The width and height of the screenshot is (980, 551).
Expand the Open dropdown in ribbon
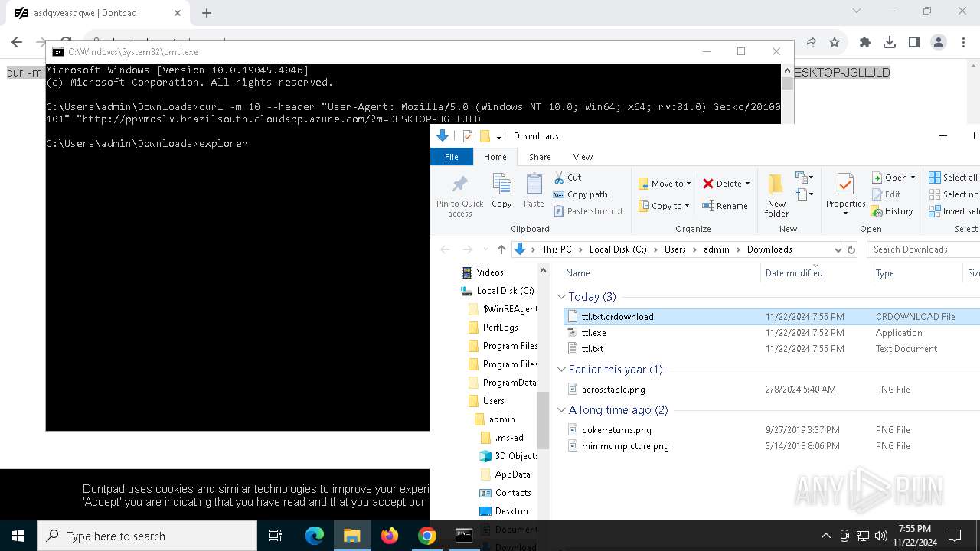click(913, 178)
